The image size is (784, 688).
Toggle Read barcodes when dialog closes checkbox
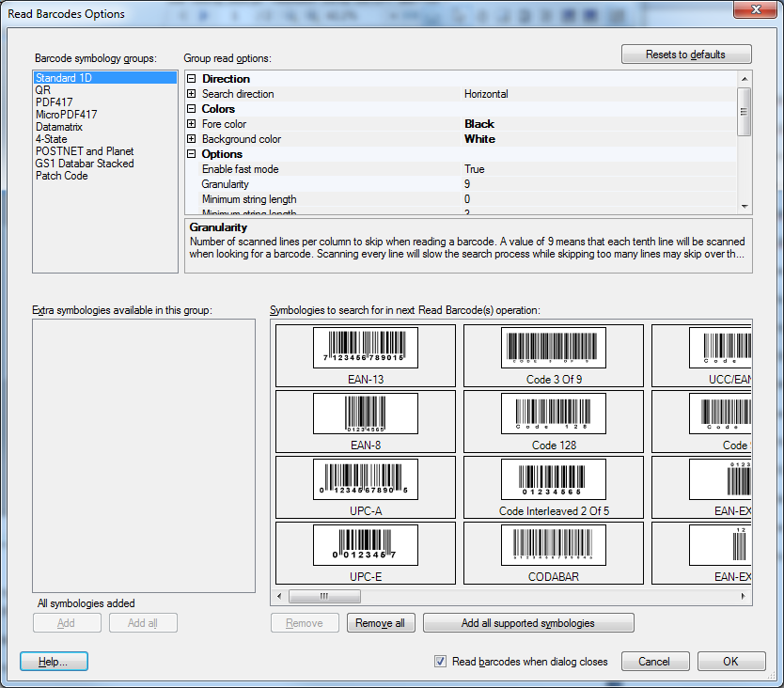pyautogui.click(x=440, y=662)
